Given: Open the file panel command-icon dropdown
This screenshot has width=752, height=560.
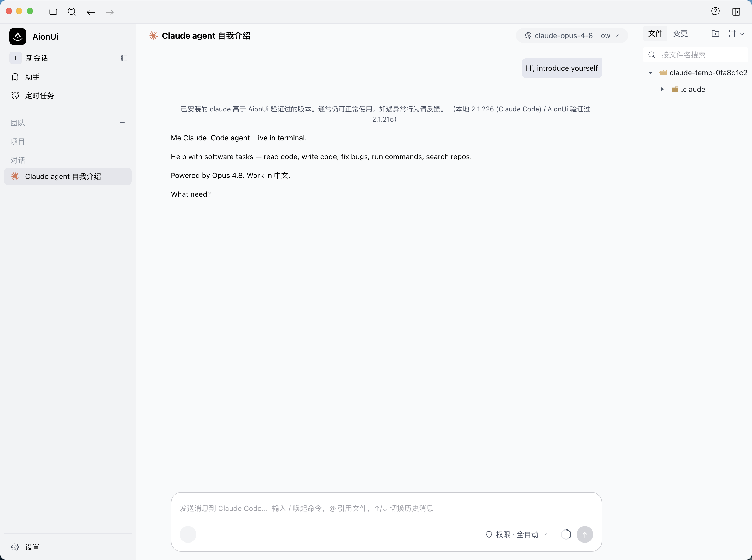Looking at the screenshot, I should [736, 34].
